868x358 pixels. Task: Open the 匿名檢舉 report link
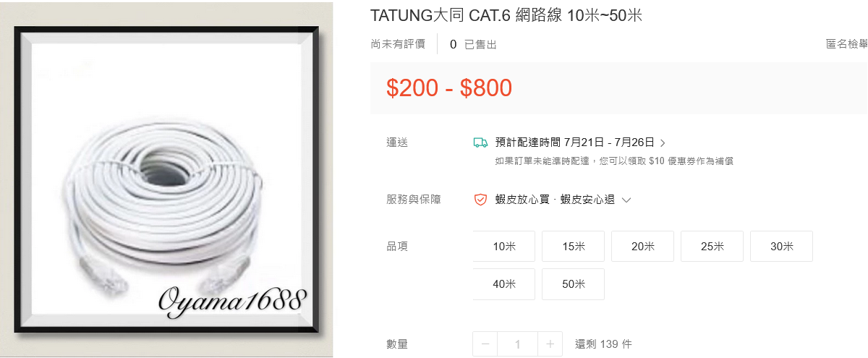click(x=847, y=44)
